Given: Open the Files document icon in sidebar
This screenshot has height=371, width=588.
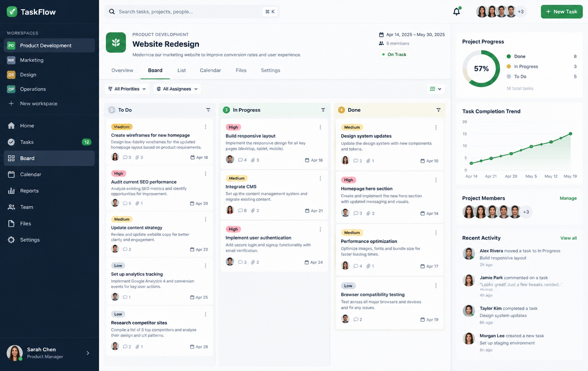Looking at the screenshot, I should click(11, 224).
